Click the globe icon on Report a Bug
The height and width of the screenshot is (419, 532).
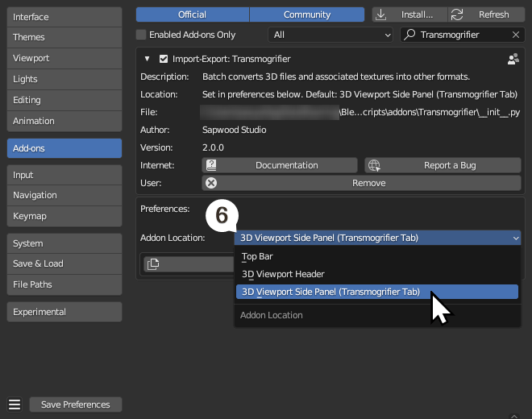[x=374, y=165]
